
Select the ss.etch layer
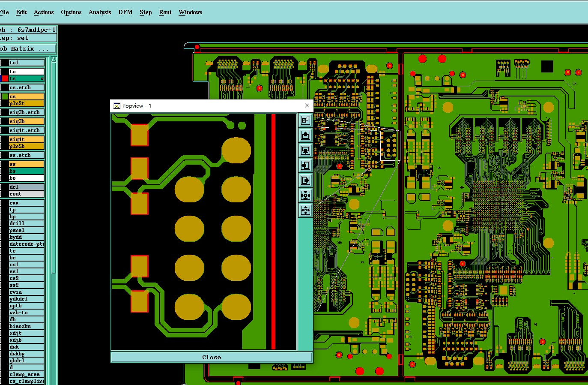coord(26,155)
